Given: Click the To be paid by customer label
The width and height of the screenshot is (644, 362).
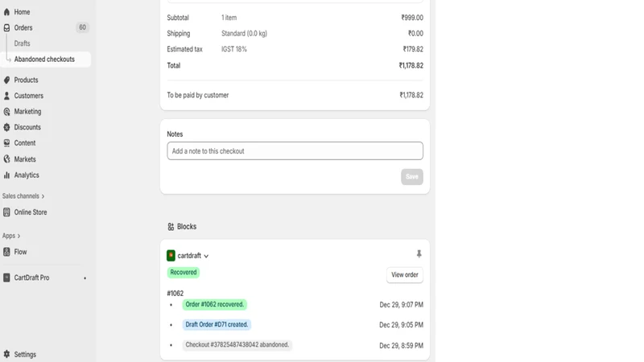Looking at the screenshot, I should tap(197, 95).
